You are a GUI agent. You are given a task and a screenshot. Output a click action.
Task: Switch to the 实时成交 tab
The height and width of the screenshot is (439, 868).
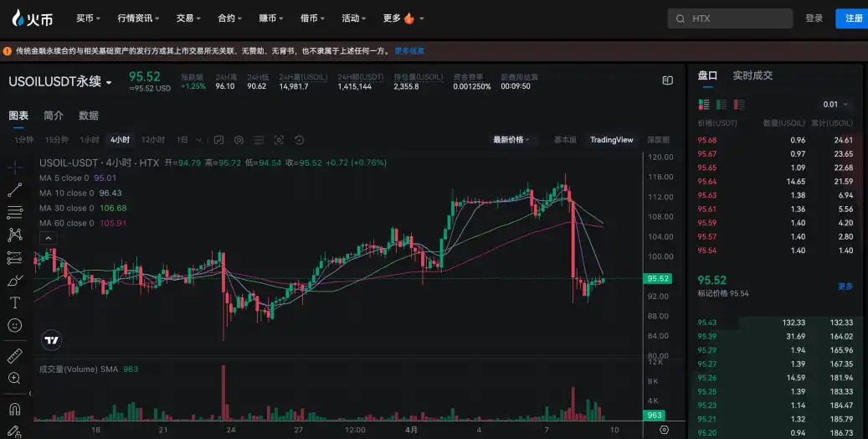coord(752,75)
